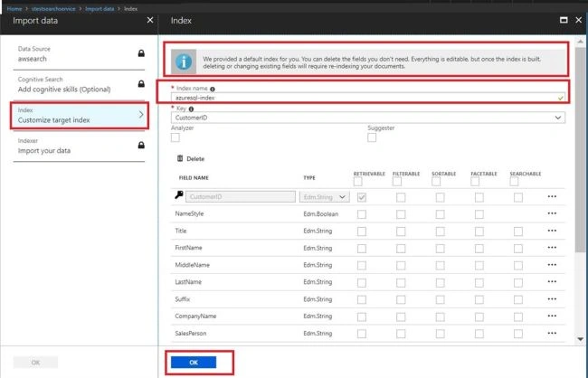Screen dimensions: 588x378
Task: Click the vertical scrollbar thumb
Action: [581, 150]
